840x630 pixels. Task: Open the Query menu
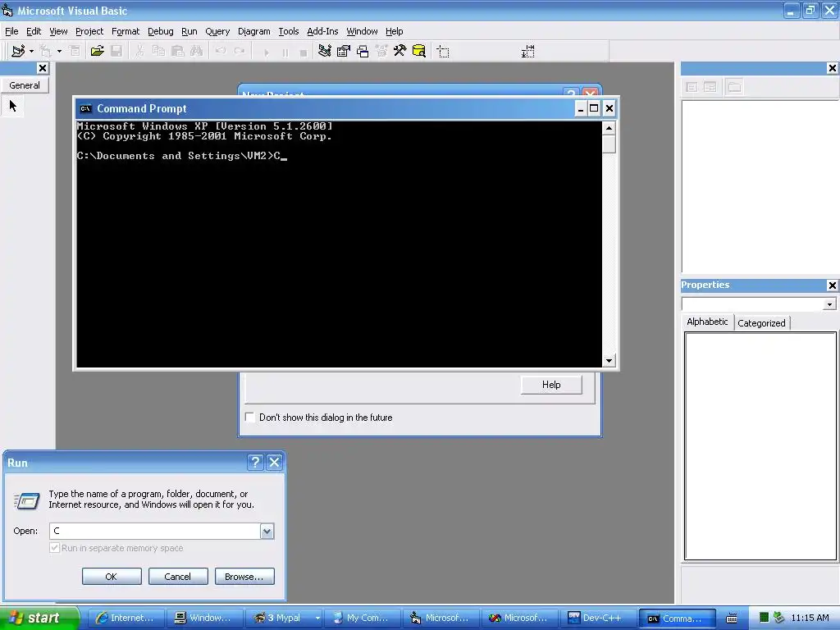[217, 31]
